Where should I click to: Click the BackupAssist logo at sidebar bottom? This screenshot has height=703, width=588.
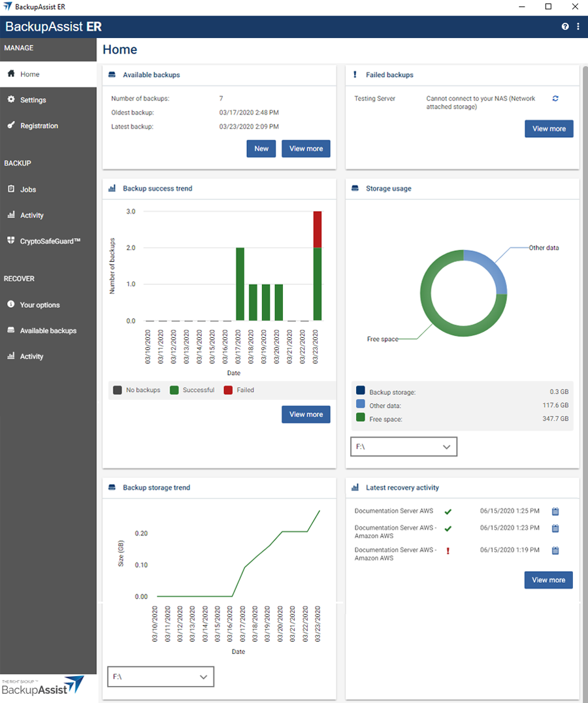[x=42, y=685]
